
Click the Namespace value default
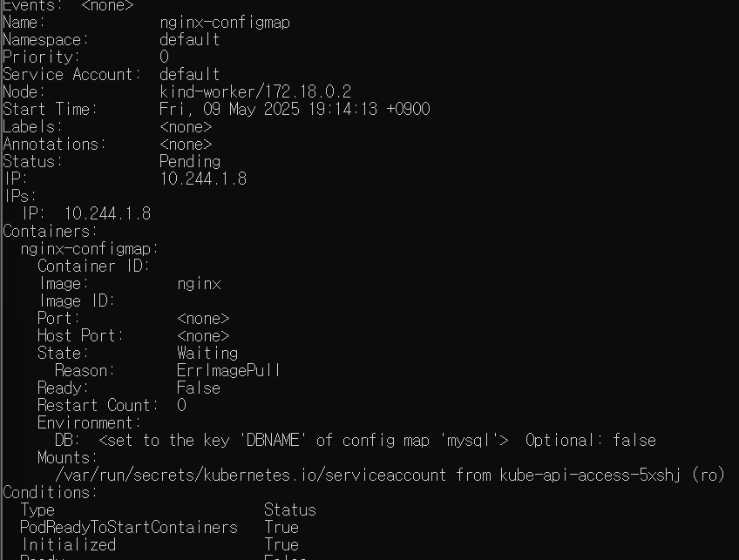pyautogui.click(x=189, y=39)
